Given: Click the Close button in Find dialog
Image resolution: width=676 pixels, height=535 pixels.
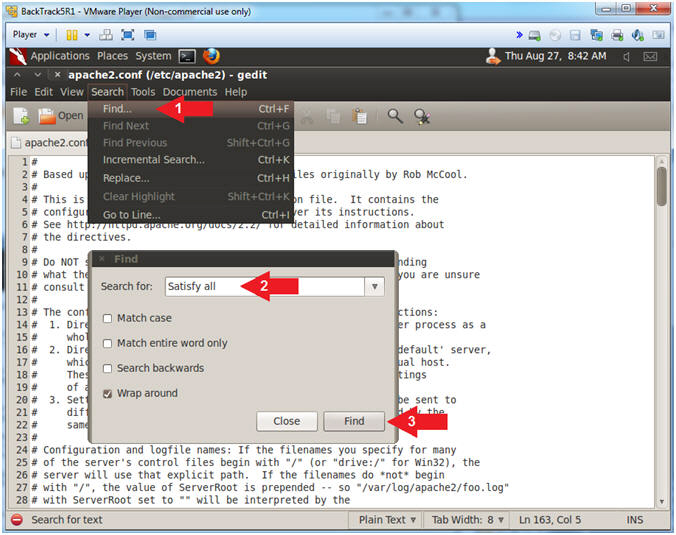Looking at the screenshot, I should (286, 421).
